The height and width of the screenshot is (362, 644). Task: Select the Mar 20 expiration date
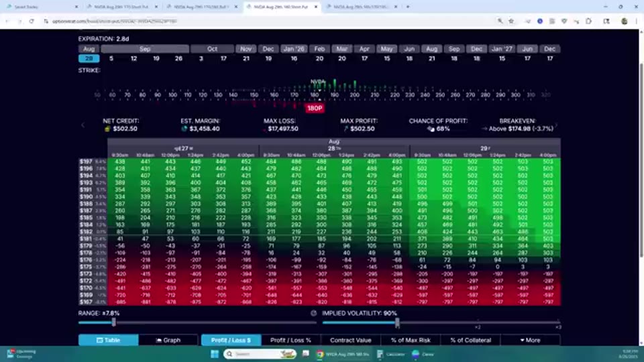[341, 58]
